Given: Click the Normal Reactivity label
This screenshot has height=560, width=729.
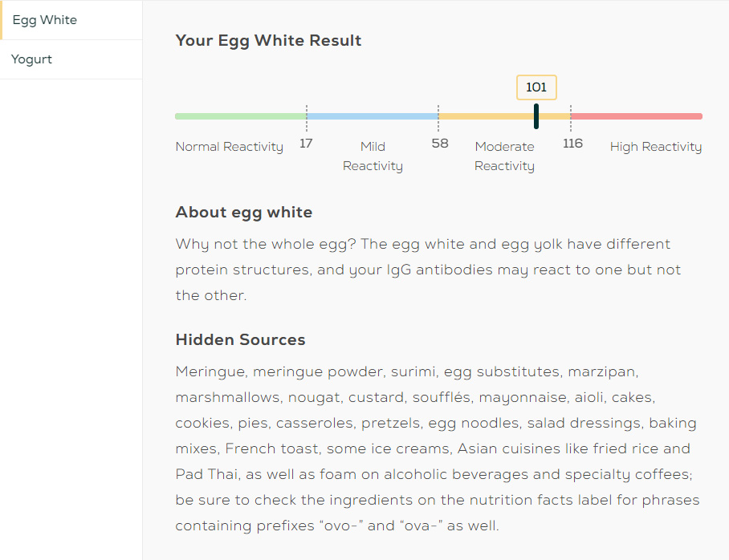Looking at the screenshot, I should pyautogui.click(x=230, y=147).
